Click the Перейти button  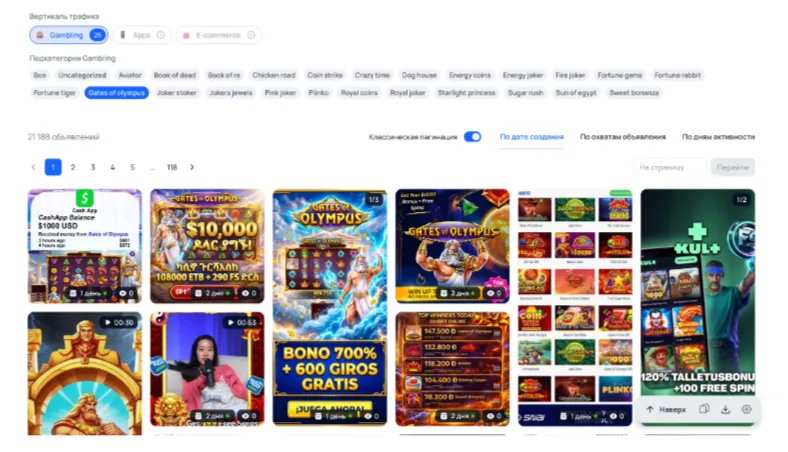click(x=733, y=167)
